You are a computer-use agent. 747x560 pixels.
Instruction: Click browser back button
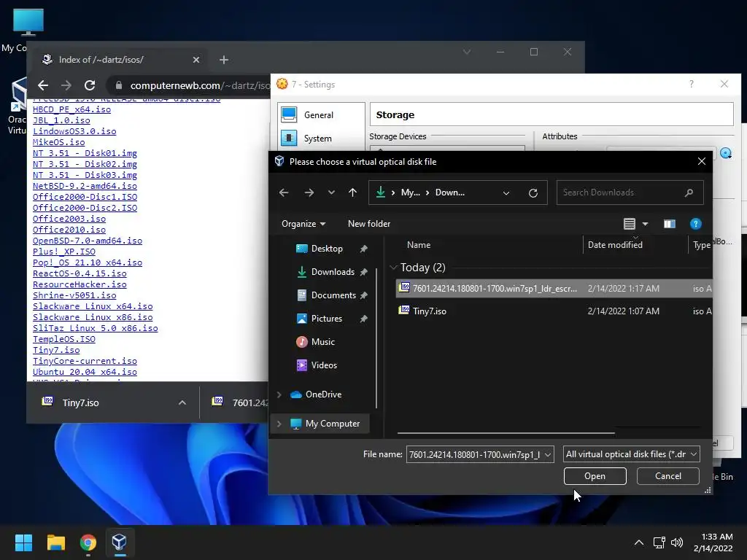tap(43, 85)
